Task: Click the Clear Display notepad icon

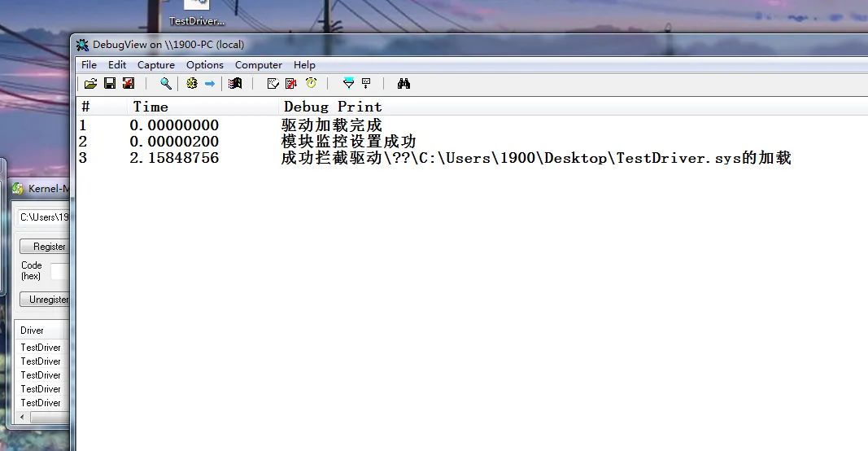Action: click(x=273, y=84)
